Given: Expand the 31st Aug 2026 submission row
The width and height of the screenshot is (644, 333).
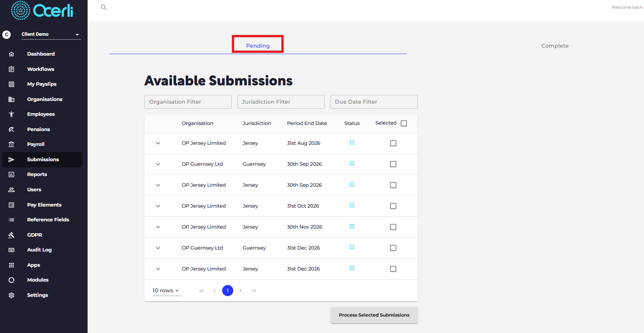Looking at the screenshot, I should (x=158, y=143).
